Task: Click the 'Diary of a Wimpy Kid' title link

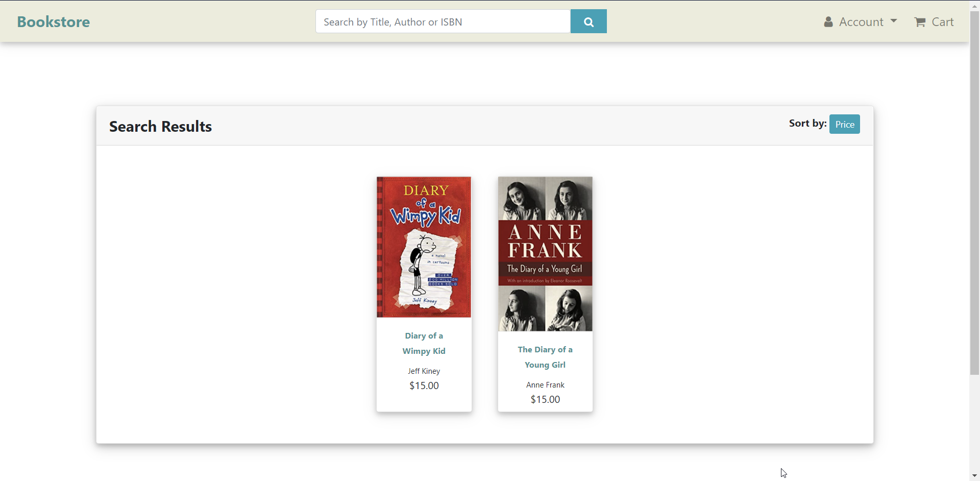Action: tap(424, 343)
